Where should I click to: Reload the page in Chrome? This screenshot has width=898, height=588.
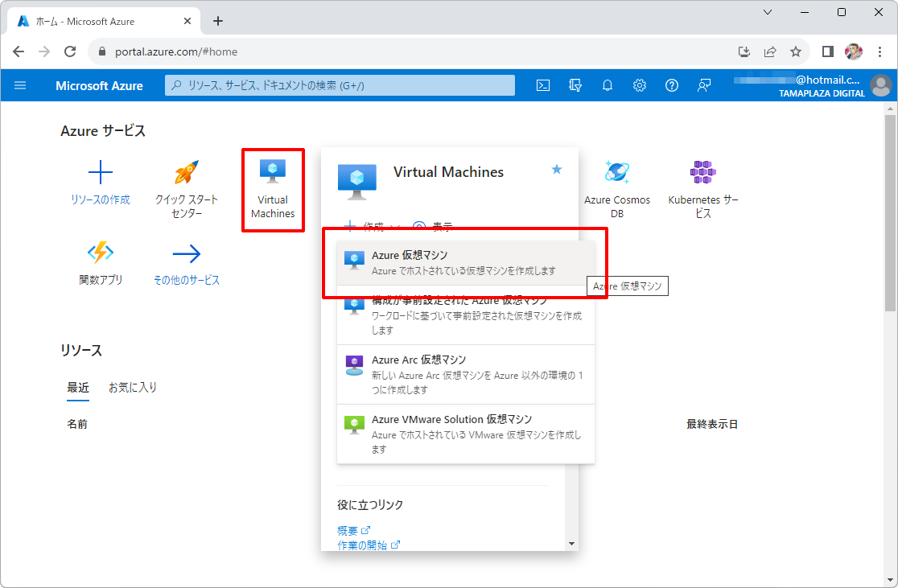pos(70,51)
